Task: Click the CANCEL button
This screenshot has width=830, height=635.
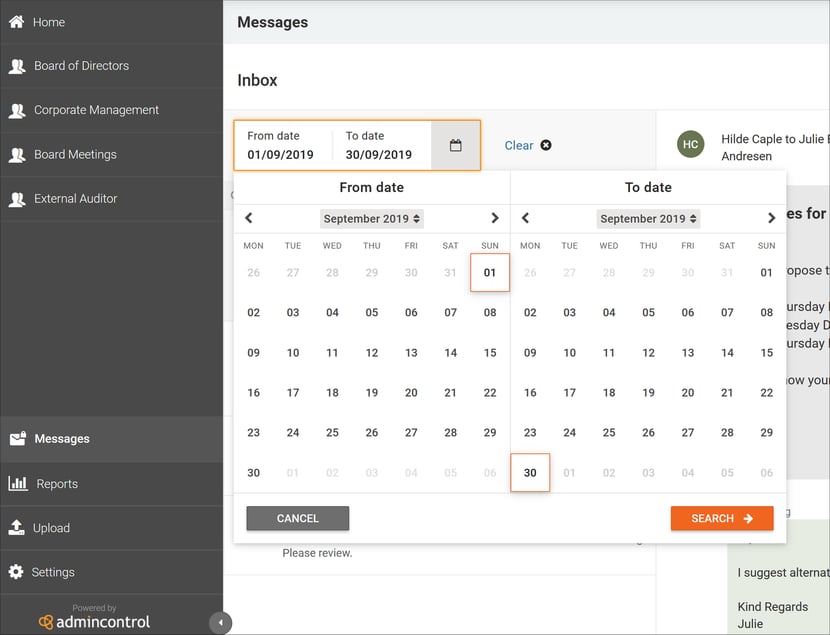Action: coord(297,519)
